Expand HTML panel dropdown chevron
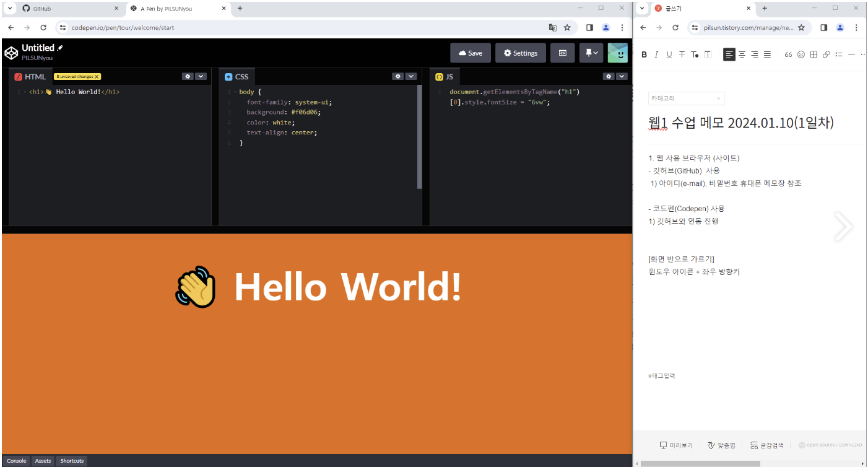 click(201, 76)
